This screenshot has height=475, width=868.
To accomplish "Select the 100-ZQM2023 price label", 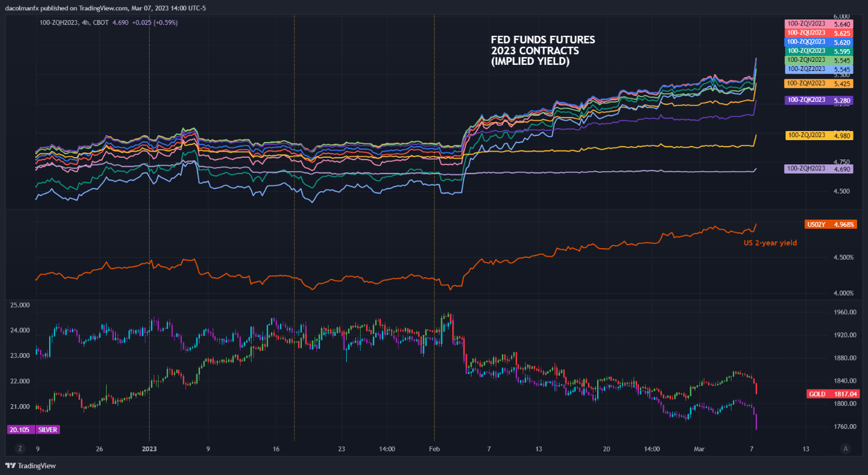I will 818,83.
